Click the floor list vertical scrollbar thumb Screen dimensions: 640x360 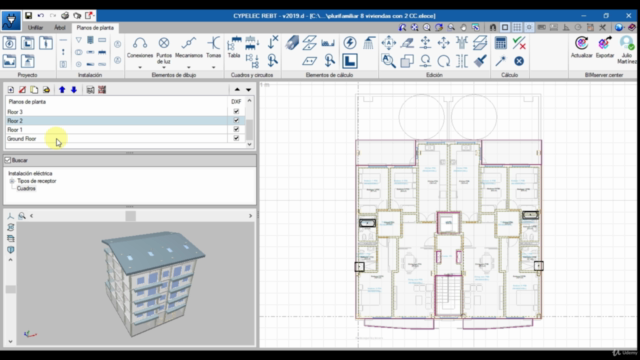coord(249,130)
